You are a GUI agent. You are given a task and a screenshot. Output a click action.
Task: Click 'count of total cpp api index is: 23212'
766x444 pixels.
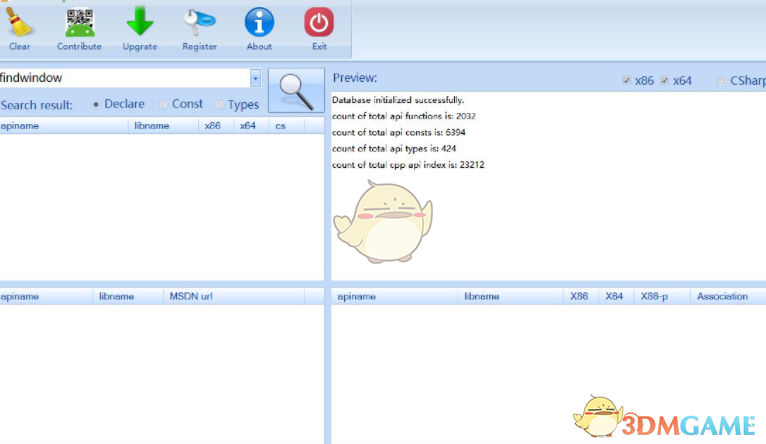coord(408,165)
